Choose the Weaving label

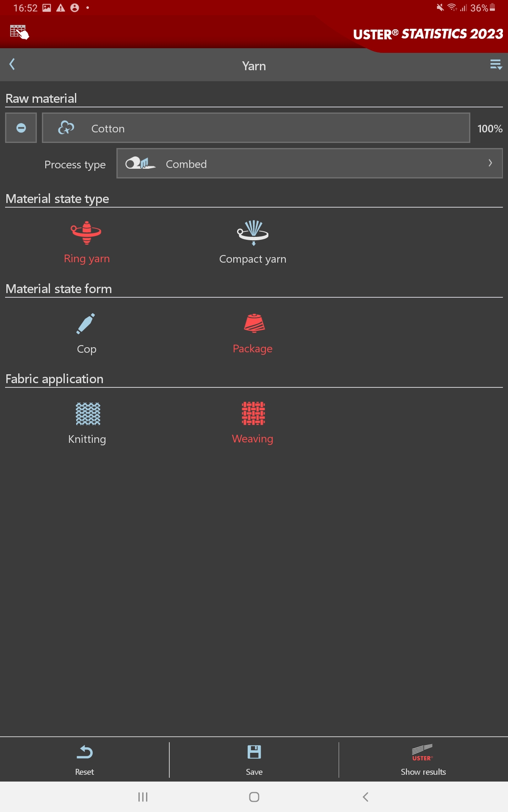(253, 439)
